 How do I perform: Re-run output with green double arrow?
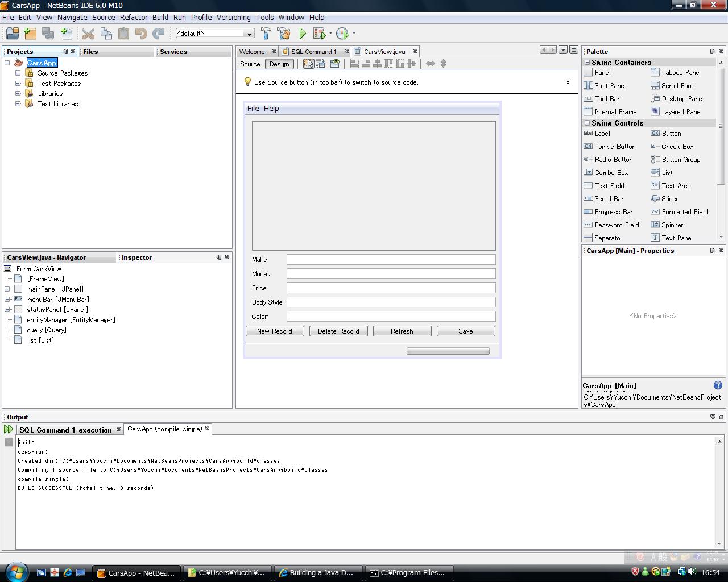9,430
